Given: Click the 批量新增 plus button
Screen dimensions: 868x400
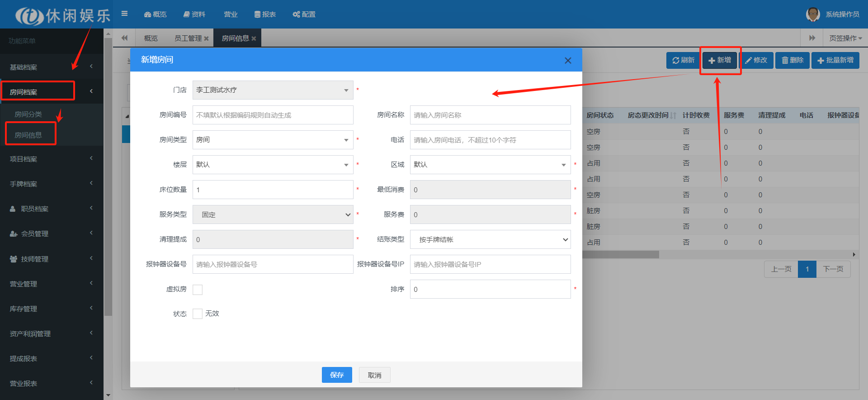Looking at the screenshot, I should pyautogui.click(x=835, y=60).
